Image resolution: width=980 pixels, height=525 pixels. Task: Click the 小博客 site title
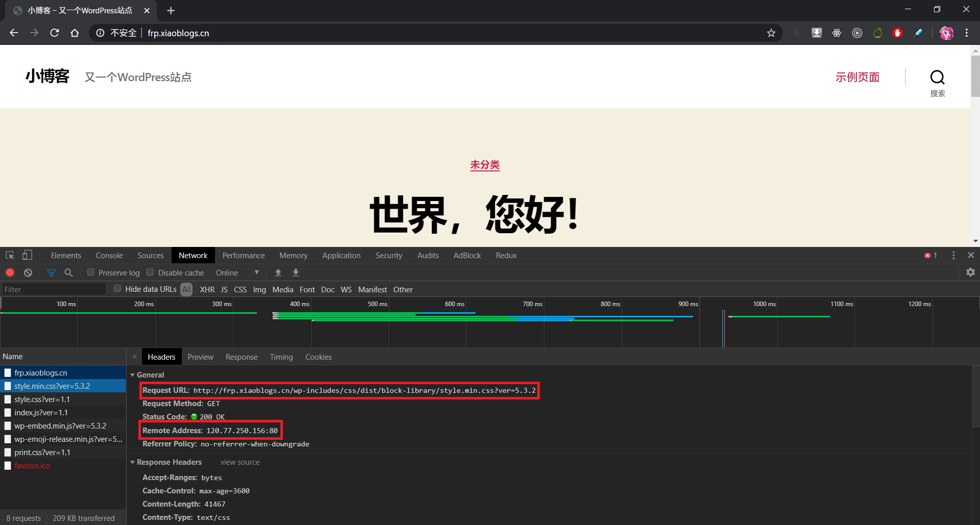[47, 77]
